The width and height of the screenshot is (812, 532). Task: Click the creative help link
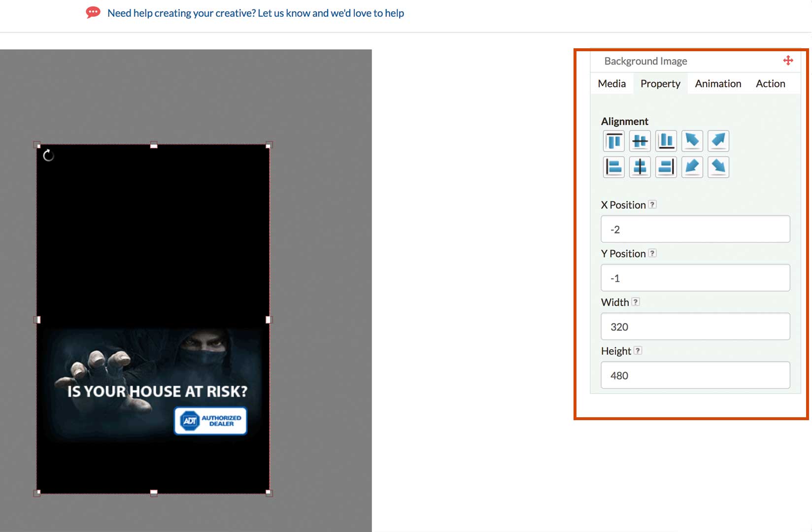click(255, 13)
